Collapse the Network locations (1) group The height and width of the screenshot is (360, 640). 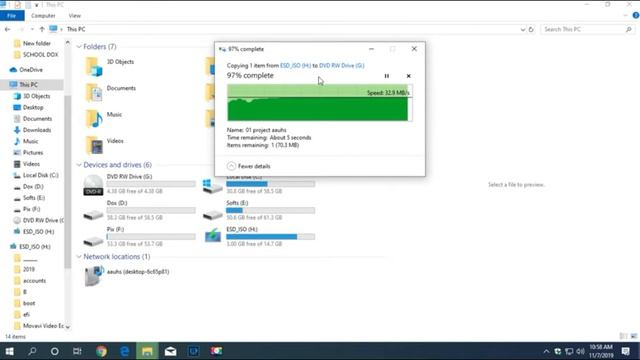coord(79,257)
